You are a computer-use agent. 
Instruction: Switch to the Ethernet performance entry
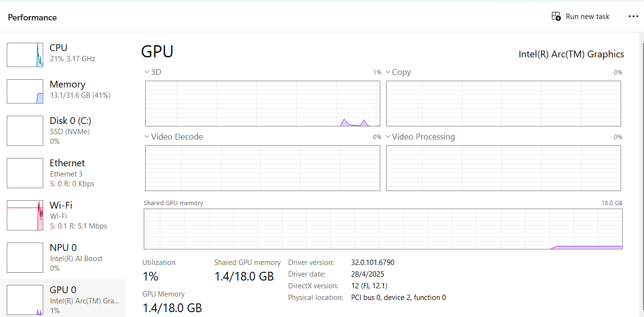[x=63, y=173]
